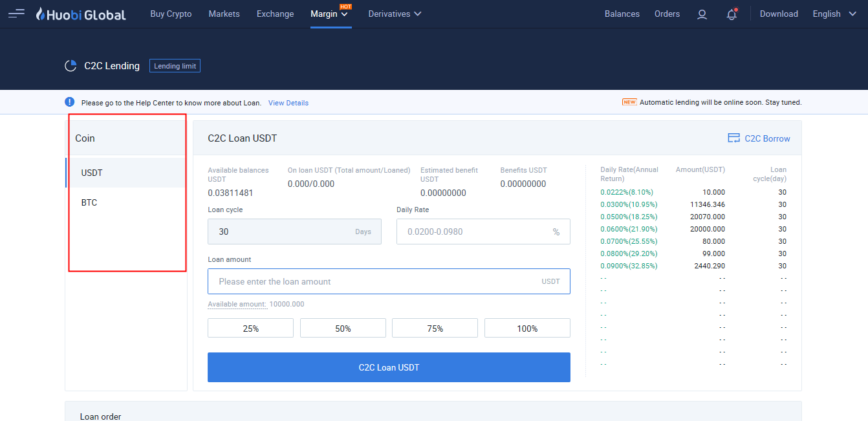Focus the Daily Rate input field
The height and width of the screenshot is (421, 868).
point(483,232)
